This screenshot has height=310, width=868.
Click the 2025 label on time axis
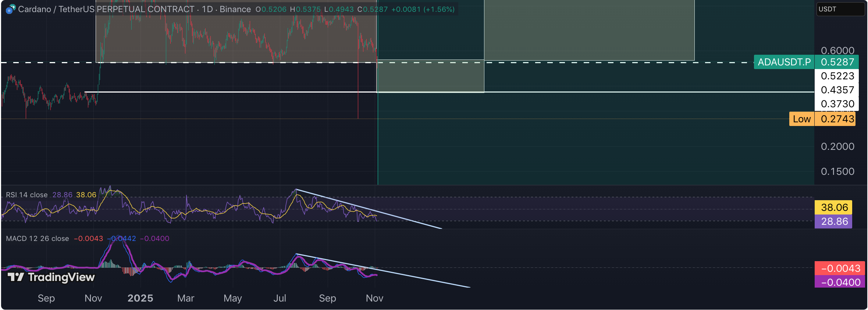(x=140, y=298)
